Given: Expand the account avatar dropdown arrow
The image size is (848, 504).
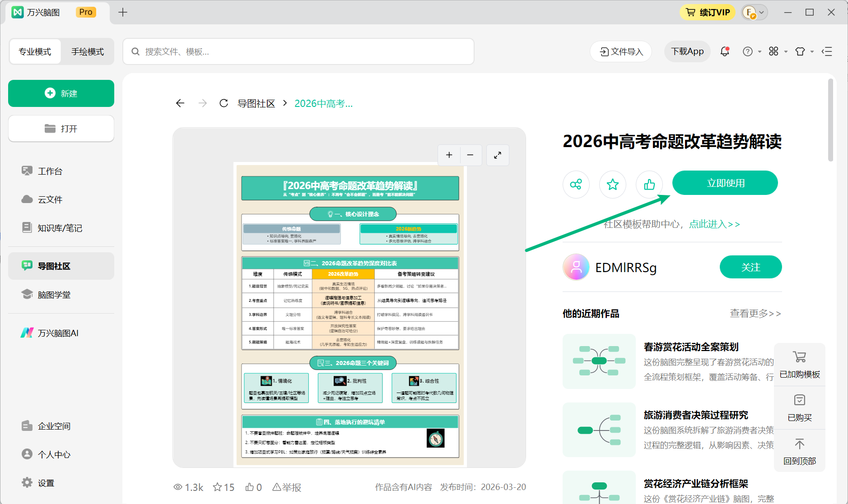Looking at the screenshot, I should tap(762, 13).
